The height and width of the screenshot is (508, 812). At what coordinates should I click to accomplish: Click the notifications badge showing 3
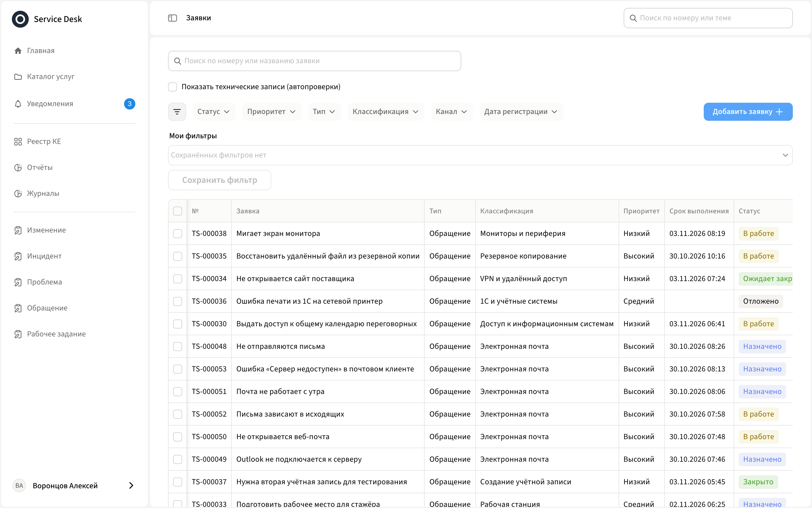click(129, 104)
